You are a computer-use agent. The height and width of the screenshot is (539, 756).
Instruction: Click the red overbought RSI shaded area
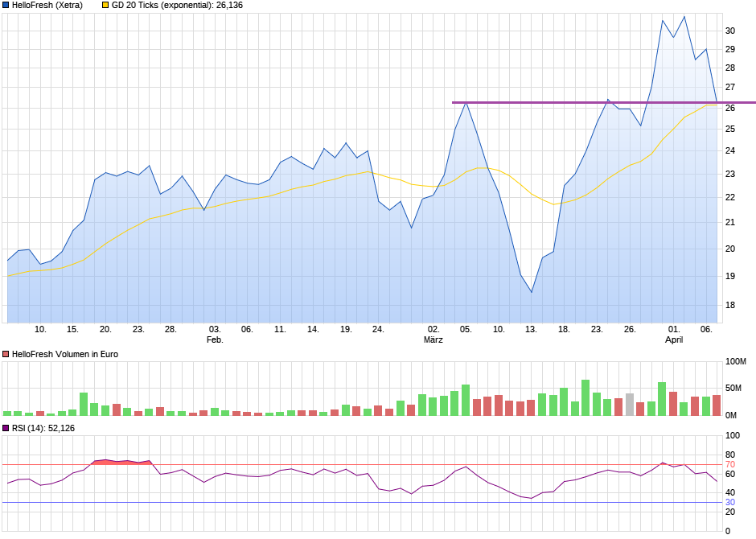(122, 462)
